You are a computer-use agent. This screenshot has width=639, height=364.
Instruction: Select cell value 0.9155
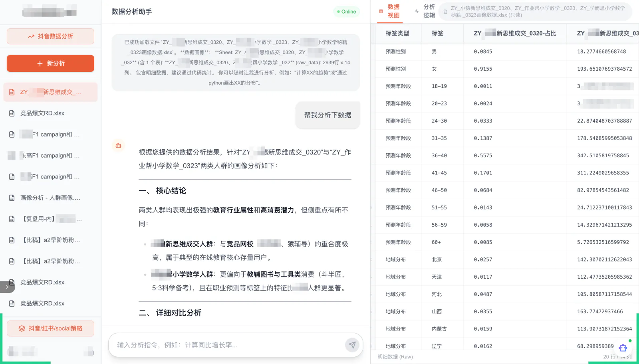click(x=483, y=69)
